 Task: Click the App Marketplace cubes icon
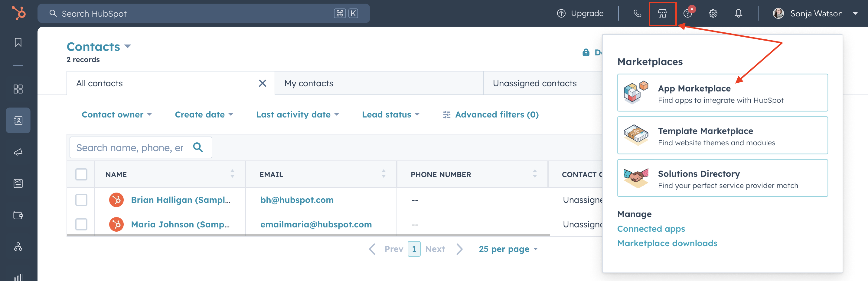636,92
